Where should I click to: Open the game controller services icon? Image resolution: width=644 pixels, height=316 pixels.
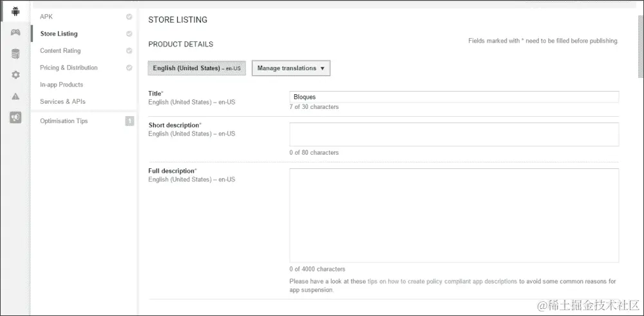(15, 32)
